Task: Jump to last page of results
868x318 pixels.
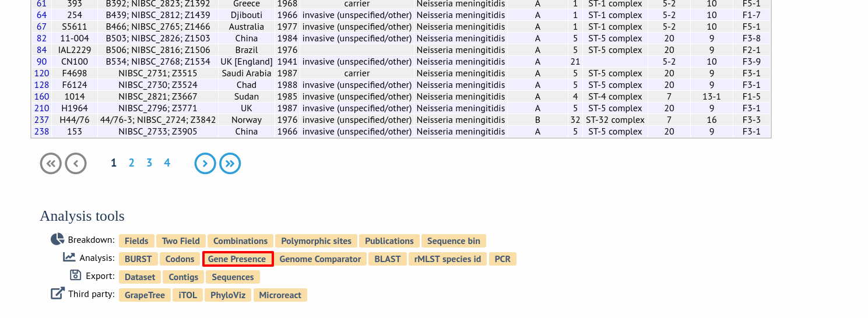Action: 230,164
